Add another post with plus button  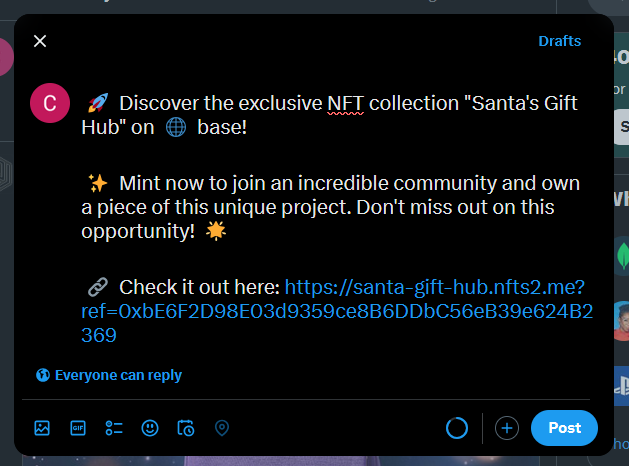[507, 428]
